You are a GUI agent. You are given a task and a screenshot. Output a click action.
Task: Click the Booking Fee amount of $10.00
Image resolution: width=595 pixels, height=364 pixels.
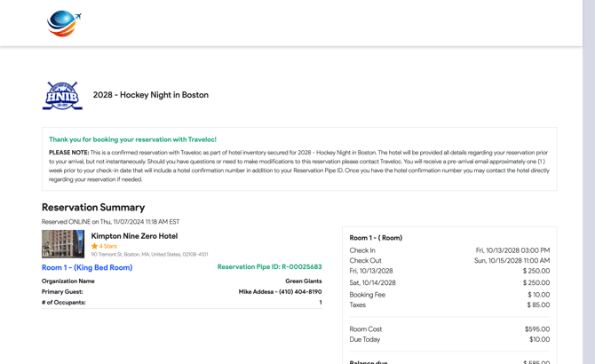point(538,295)
